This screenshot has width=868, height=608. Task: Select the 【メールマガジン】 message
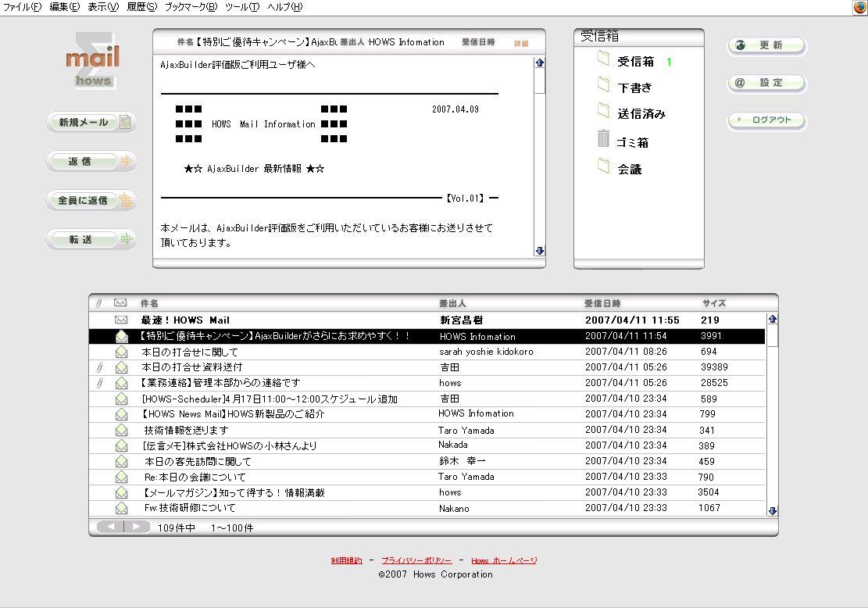(427, 492)
